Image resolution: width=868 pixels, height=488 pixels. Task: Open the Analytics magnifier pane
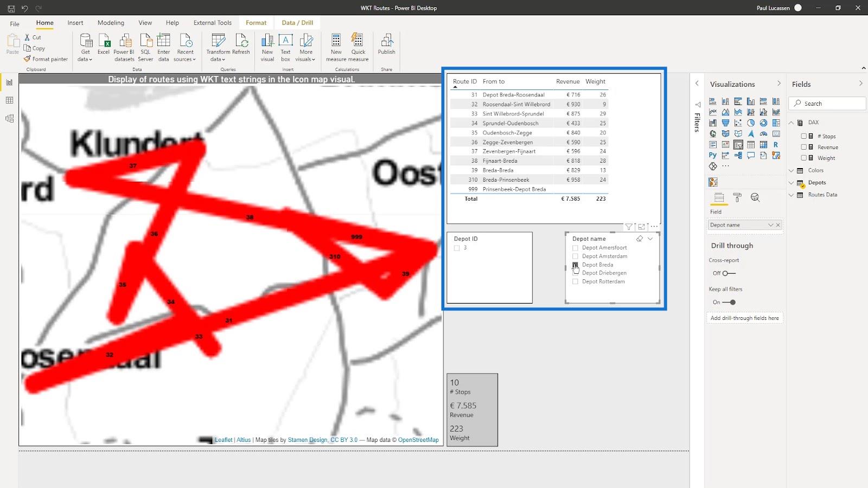coord(755,197)
